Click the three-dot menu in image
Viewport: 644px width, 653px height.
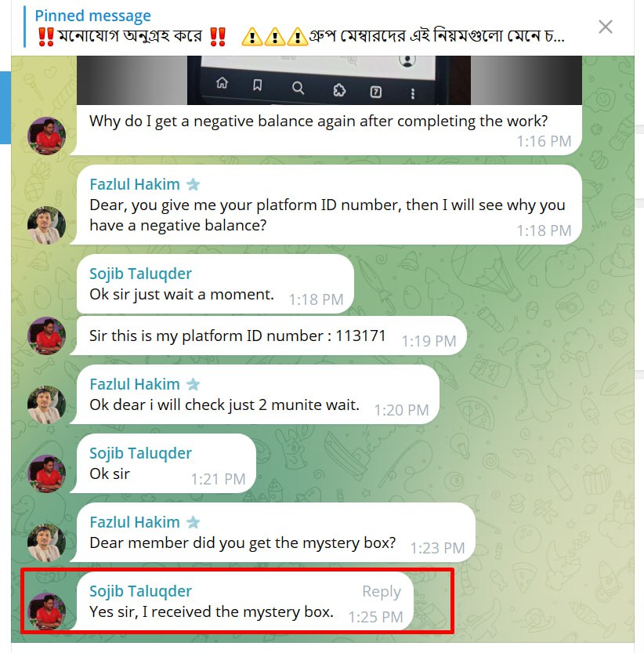tap(413, 94)
